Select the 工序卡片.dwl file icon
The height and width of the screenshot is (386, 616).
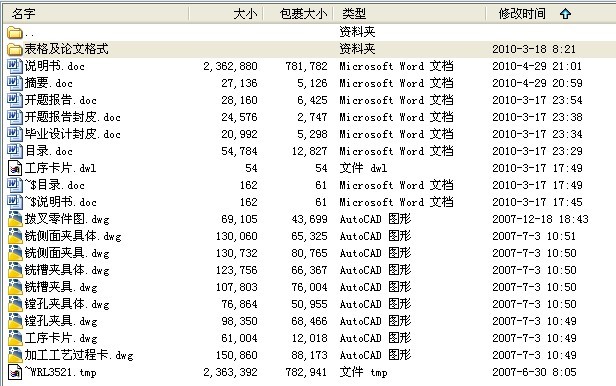[15, 168]
